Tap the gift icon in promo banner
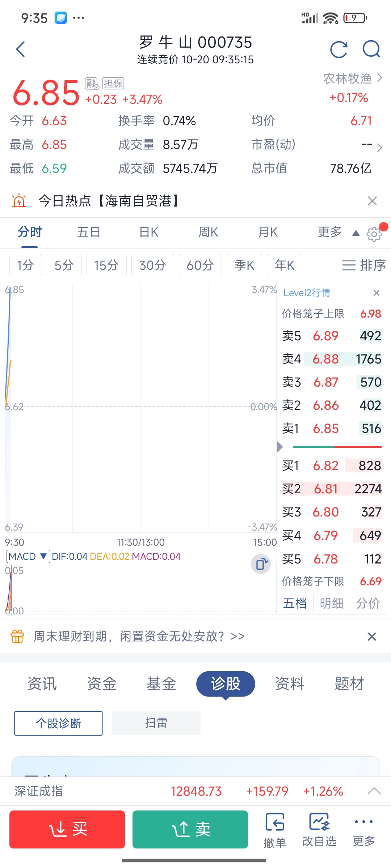 pos(17,636)
